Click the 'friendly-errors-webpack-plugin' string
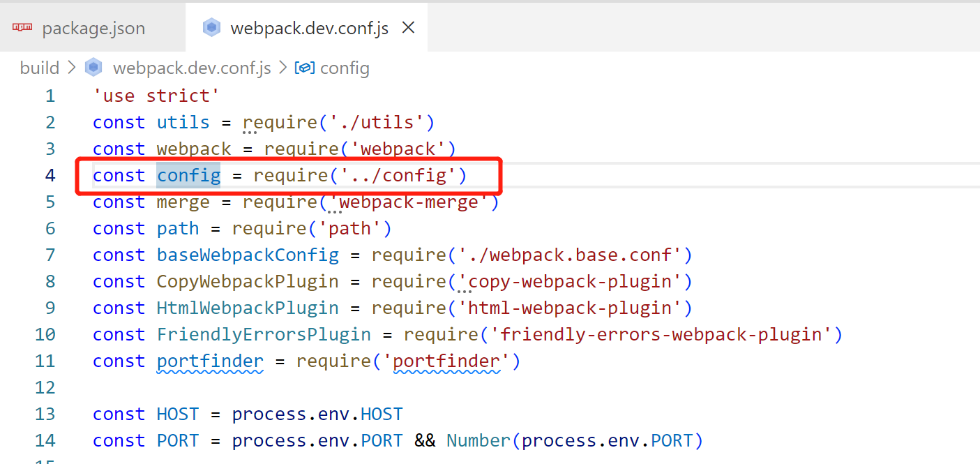 click(x=661, y=334)
